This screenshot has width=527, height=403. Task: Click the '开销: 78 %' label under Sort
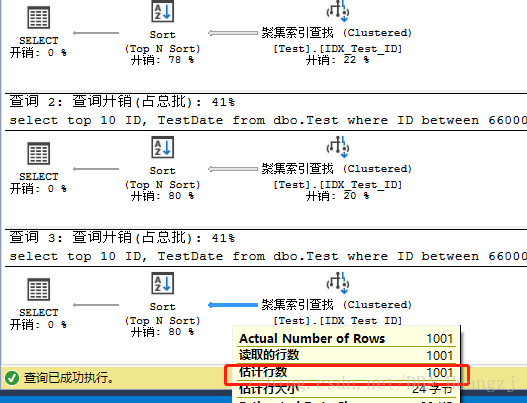[x=163, y=60]
